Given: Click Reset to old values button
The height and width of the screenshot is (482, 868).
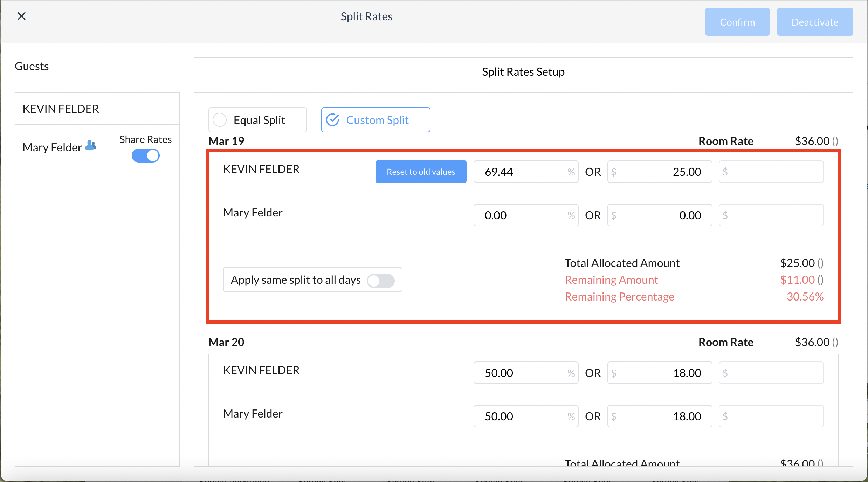Looking at the screenshot, I should pos(421,172).
